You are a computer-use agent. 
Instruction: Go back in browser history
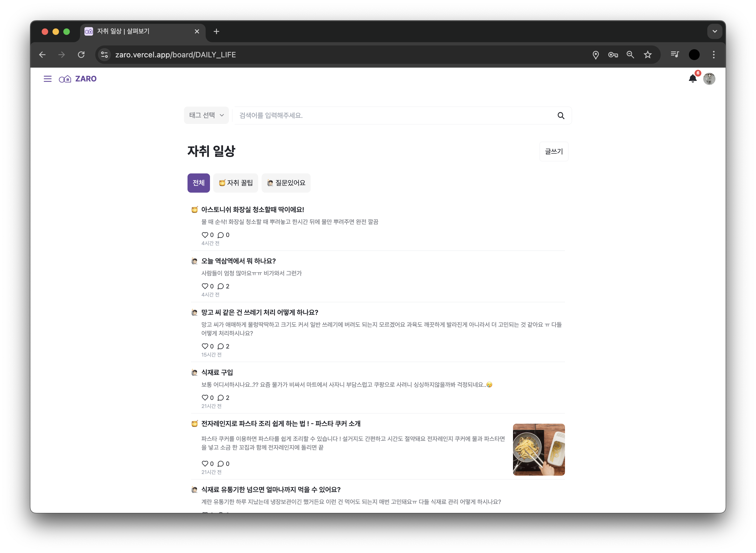[x=42, y=55]
